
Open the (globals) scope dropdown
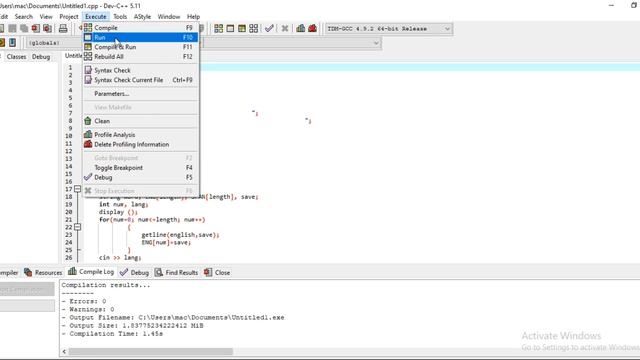(x=54, y=43)
